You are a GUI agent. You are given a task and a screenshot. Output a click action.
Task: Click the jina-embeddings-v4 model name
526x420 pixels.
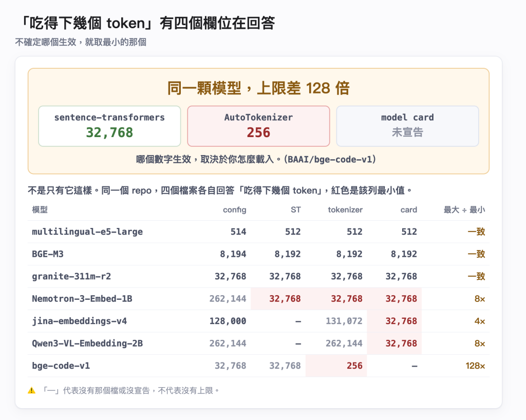coord(80,321)
